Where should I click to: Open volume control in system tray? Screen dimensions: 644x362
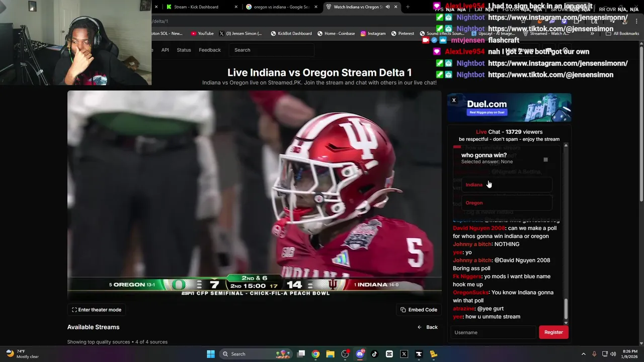click(x=613, y=354)
